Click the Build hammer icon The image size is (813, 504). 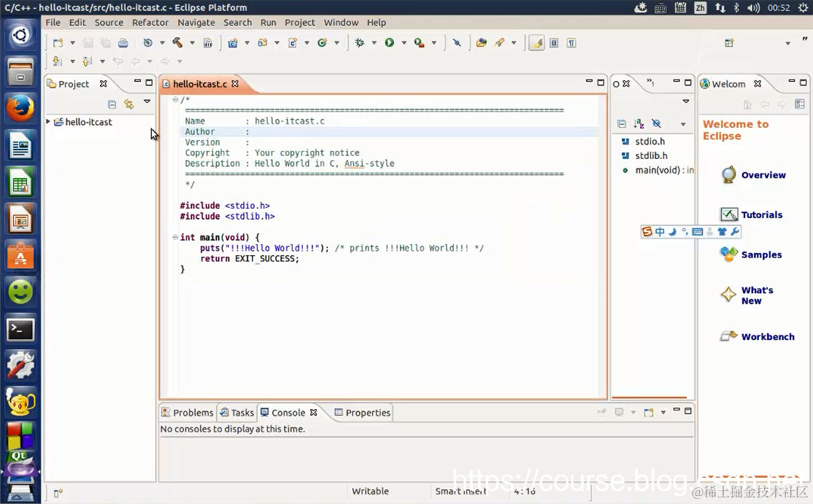coord(177,42)
